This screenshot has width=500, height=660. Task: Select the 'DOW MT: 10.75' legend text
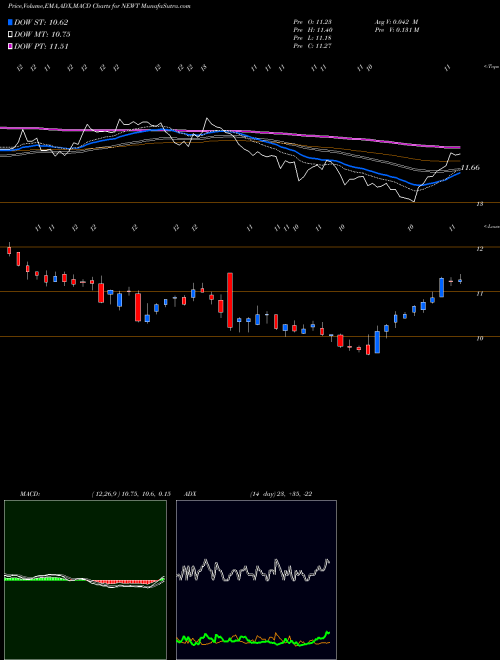click(42, 35)
